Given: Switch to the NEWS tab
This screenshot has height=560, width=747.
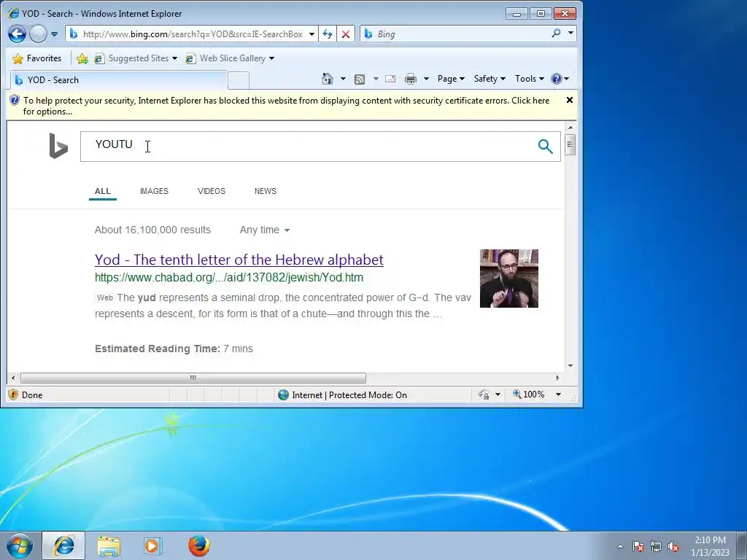Looking at the screenshot, I should (x=266, y=191).
